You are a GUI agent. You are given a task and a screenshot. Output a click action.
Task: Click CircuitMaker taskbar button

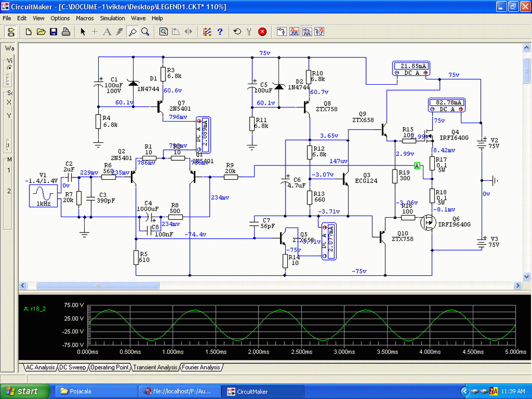coord(263,391)
